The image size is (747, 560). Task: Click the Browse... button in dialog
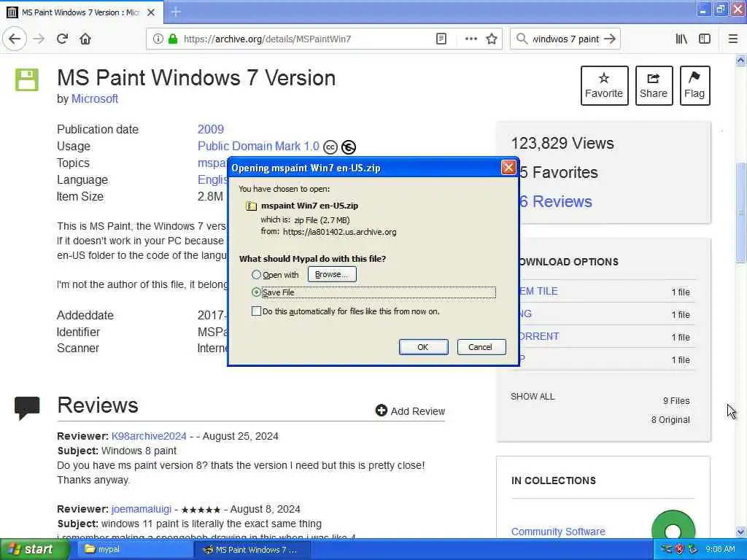pyautogui.click(x=332, y=274)
